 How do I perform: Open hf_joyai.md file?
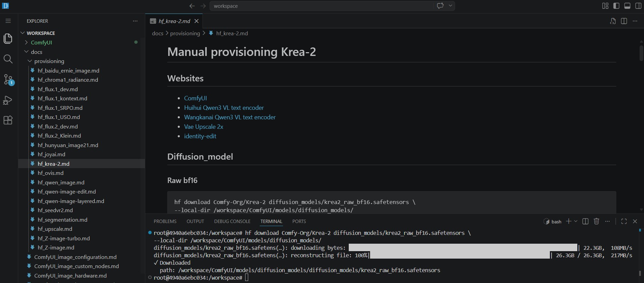51,154
